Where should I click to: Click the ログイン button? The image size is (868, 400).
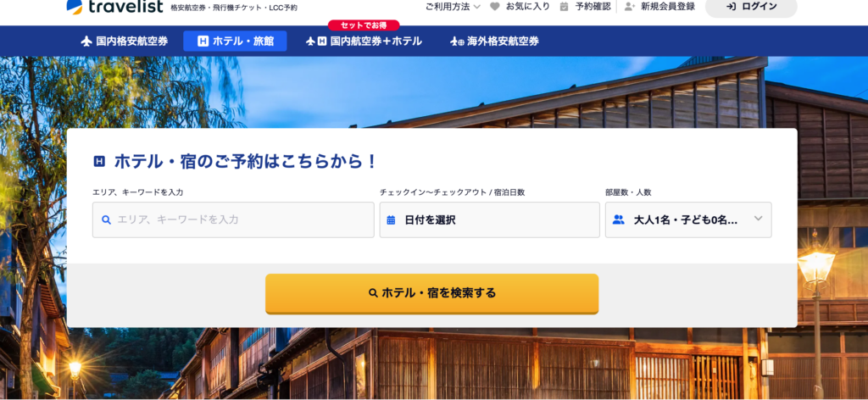coord(751,7)
